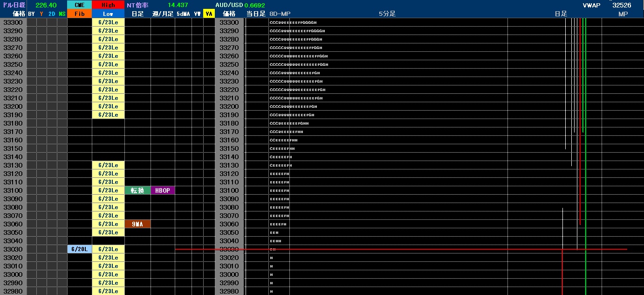Click the ドル日経 label
This screenshot has height=295, width=644.
pos(13,5)
